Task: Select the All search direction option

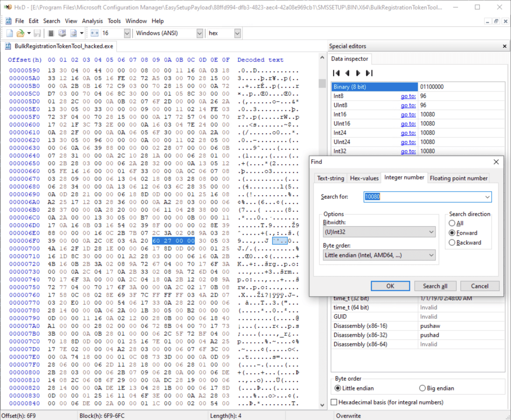Action: tap(452, 223)
